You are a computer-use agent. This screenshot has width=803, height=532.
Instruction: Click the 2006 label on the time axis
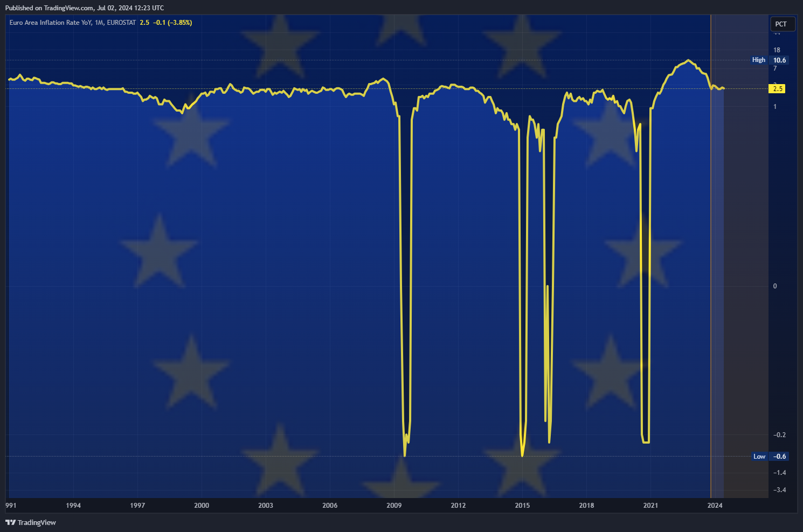pyautogui.click(x=330, y=505)
